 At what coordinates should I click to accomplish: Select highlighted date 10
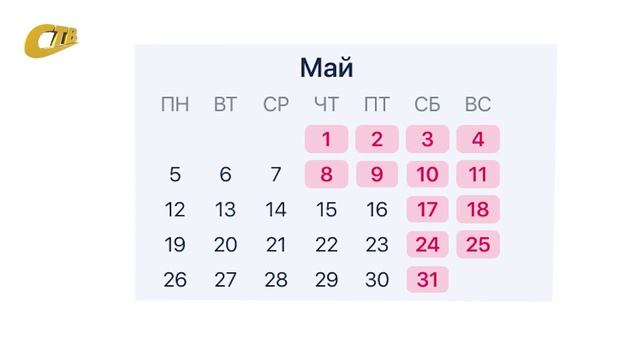pos(427,174)
